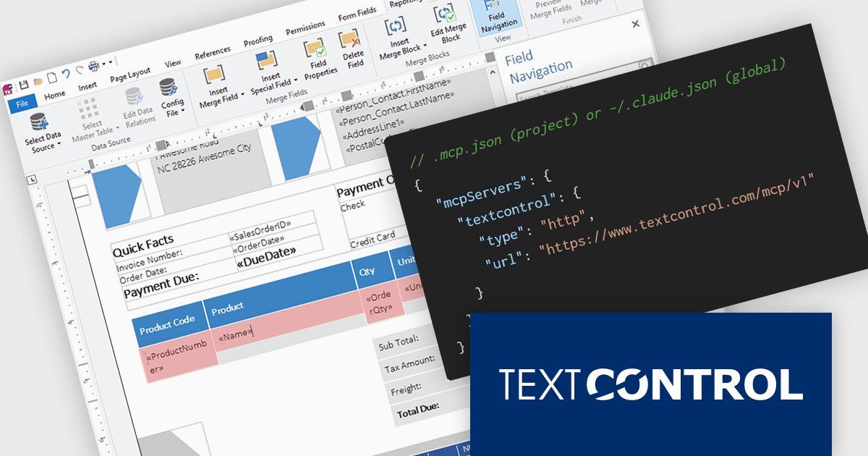The height and width of the screenshot is (456, 868).
Task: Select the Select Data Source database icon
Action: (x=39, y=121)
